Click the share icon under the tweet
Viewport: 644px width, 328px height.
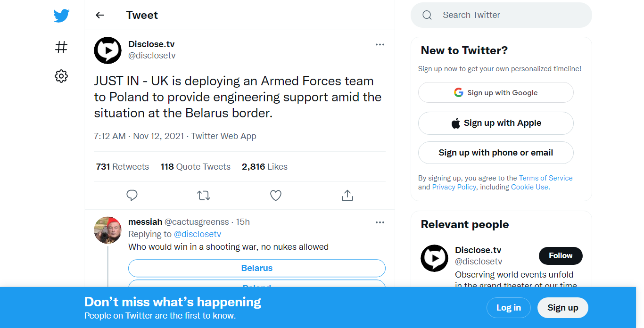(x=347, y=195)
